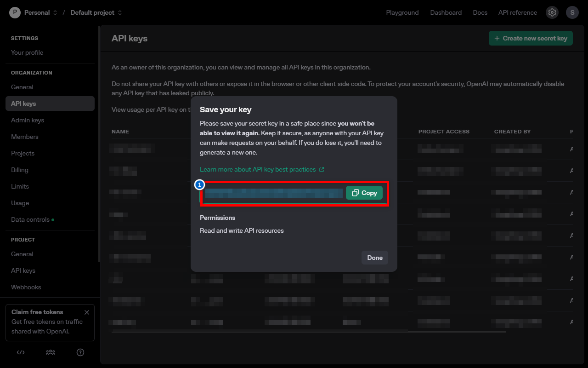The image size is (588, 368).
Task: Click the API keys page heading
Action: point(130,38)
